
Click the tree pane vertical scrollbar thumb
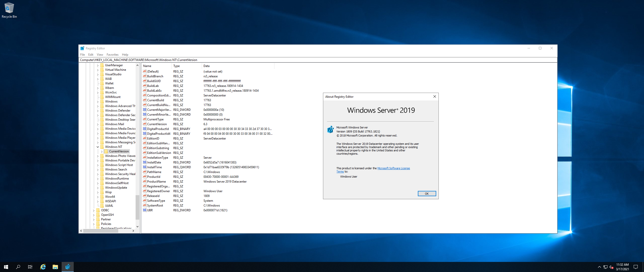(x=137, y=207)
